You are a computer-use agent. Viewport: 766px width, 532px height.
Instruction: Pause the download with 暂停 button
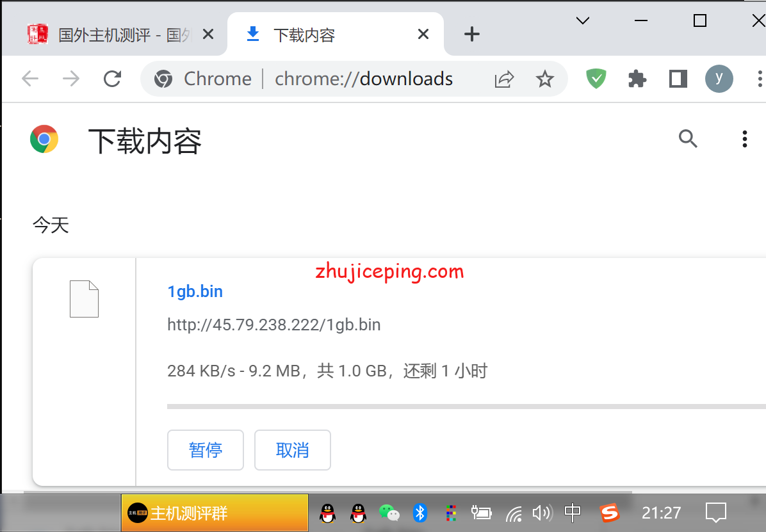click(206, 450)
